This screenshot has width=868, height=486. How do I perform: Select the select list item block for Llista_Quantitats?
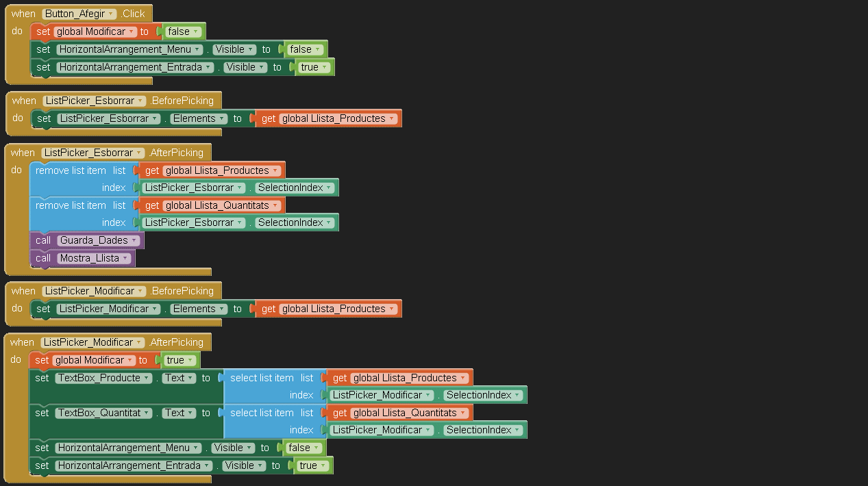262,413
